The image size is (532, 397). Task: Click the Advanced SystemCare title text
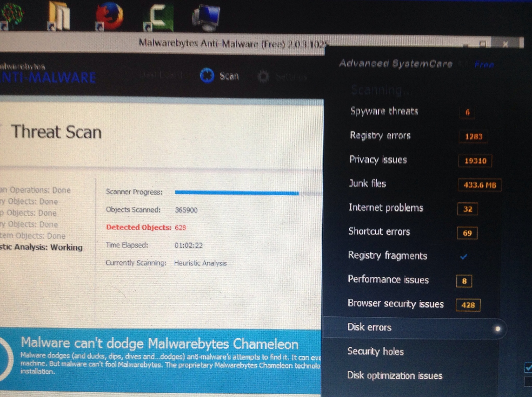396,64
